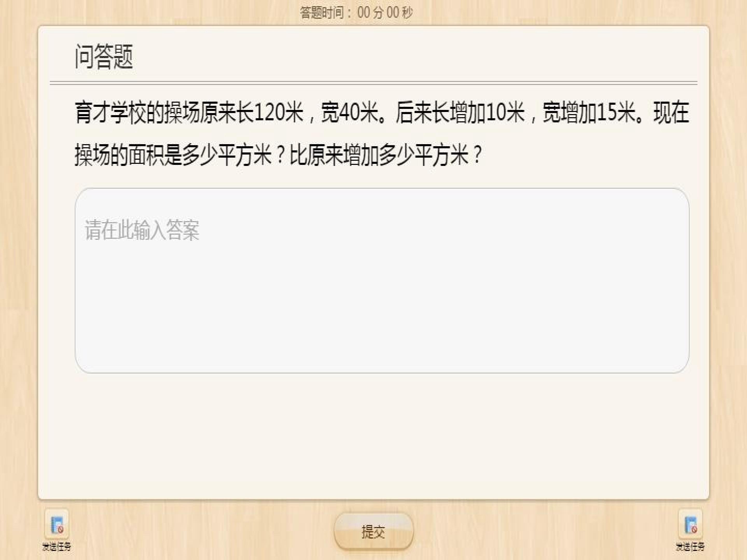747x560 pixels.
Task: Click the right 发送任务 document icon
Action: [690, 524]
